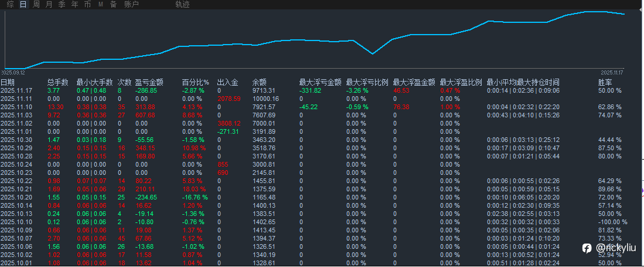Image resolution: width=644 pixels, height=267 pixels.
Task: Select the 年 yearly tab
Action: tap(74, 5)
